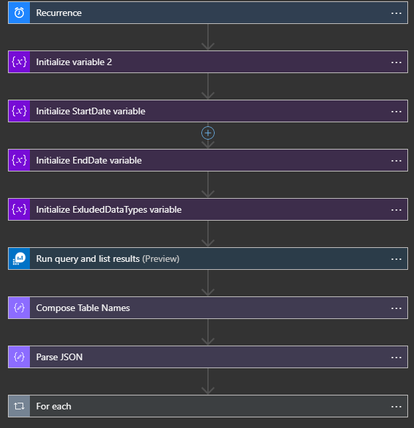Image resolution: width=414 pixels, height=428 pixels.
Task: Click the Run query Azure Monitor icon
Action: (19, 259)
